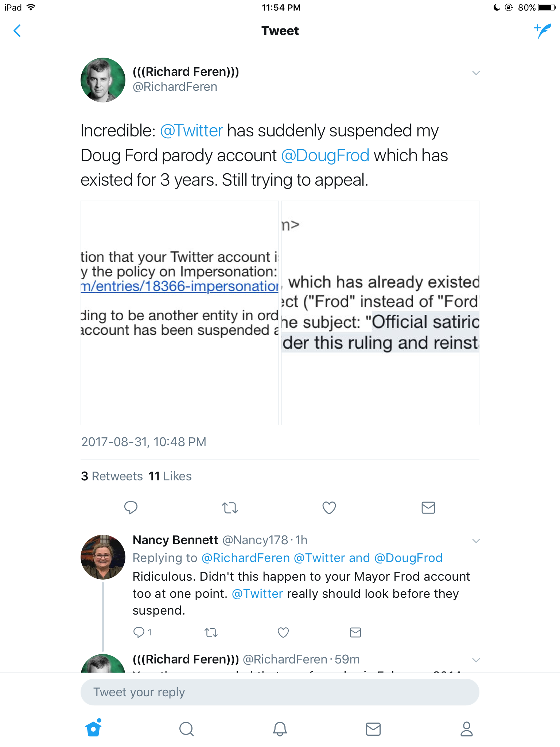
Task: Retweet Nancy Bennett's reply
Action: coord(211,632)
